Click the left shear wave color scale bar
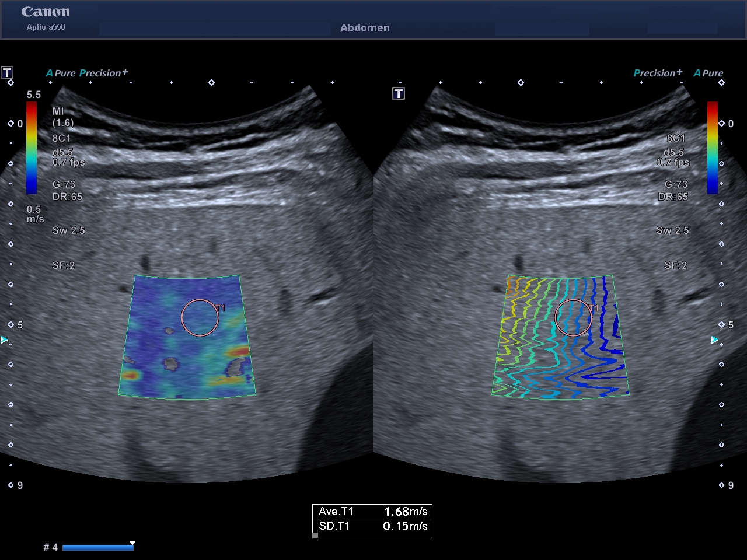This screenshot has height=560, width=747. click(32, 148)
